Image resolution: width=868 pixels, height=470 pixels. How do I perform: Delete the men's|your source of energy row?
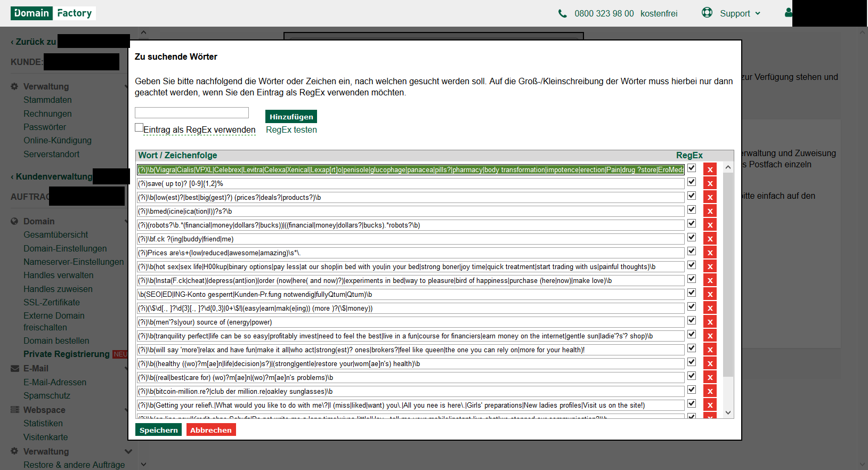coord(710,322)
